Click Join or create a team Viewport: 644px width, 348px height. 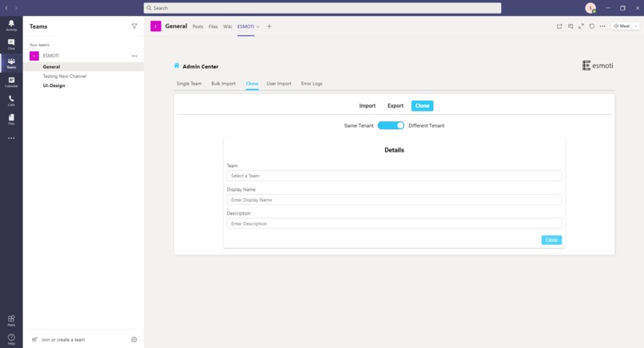click(x=63, y=340)
